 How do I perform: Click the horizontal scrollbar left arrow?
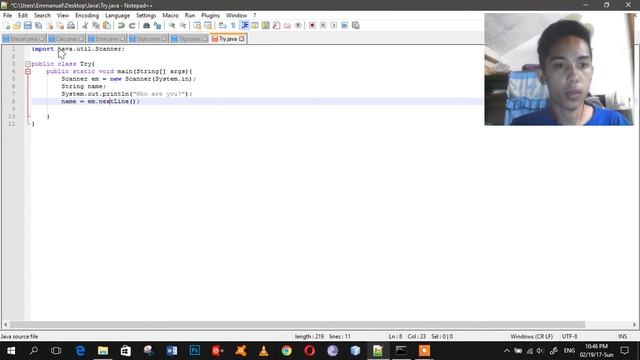pos(5,324)
